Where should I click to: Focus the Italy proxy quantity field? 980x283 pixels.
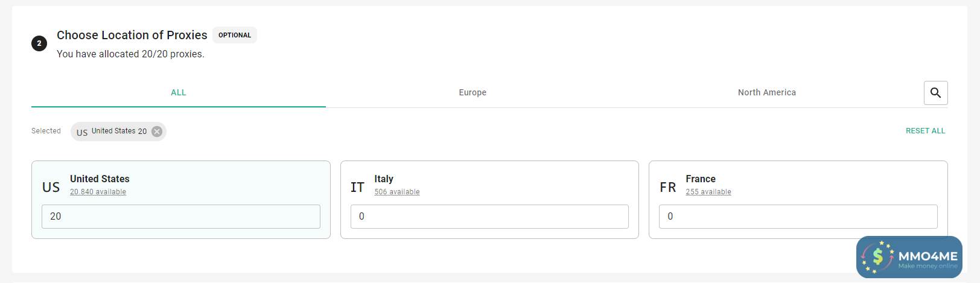489,217
